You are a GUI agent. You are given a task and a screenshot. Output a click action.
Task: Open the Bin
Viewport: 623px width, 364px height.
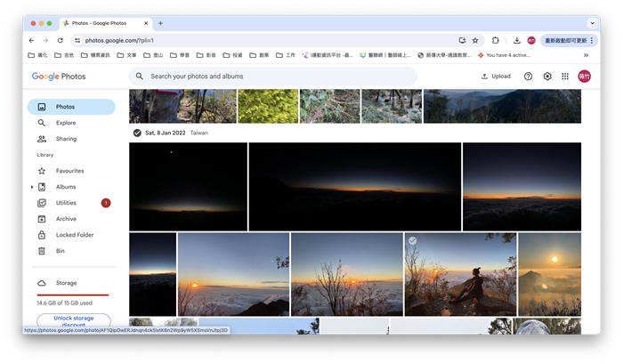click(x=60, y=251)
